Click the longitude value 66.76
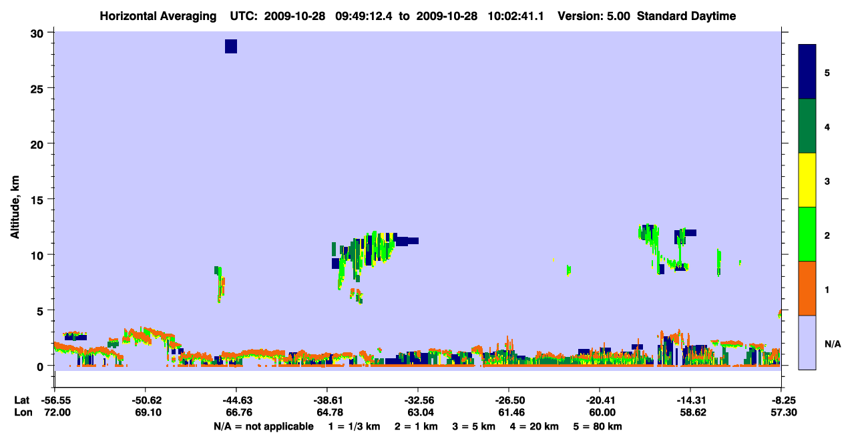This screenshot has width=868, height=445. click(238, 413)
